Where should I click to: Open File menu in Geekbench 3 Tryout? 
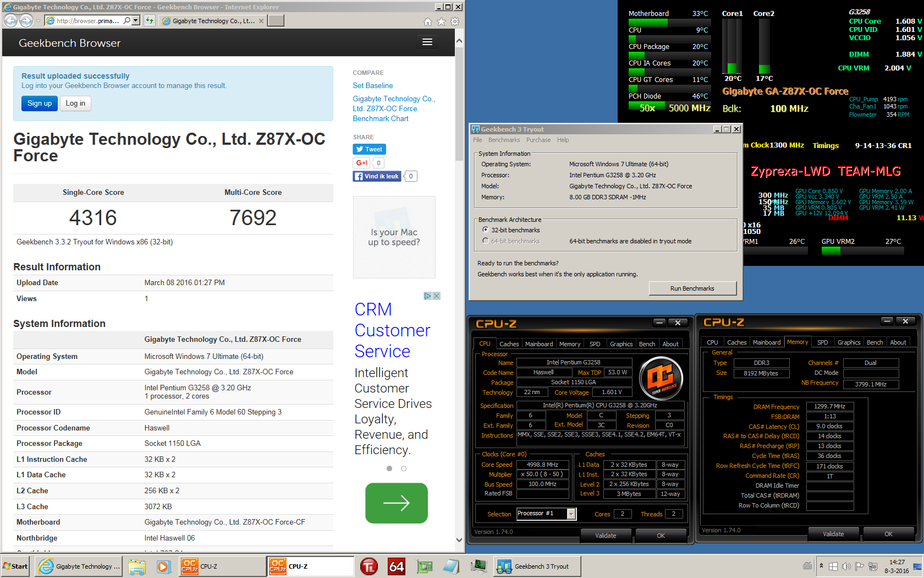477,140
